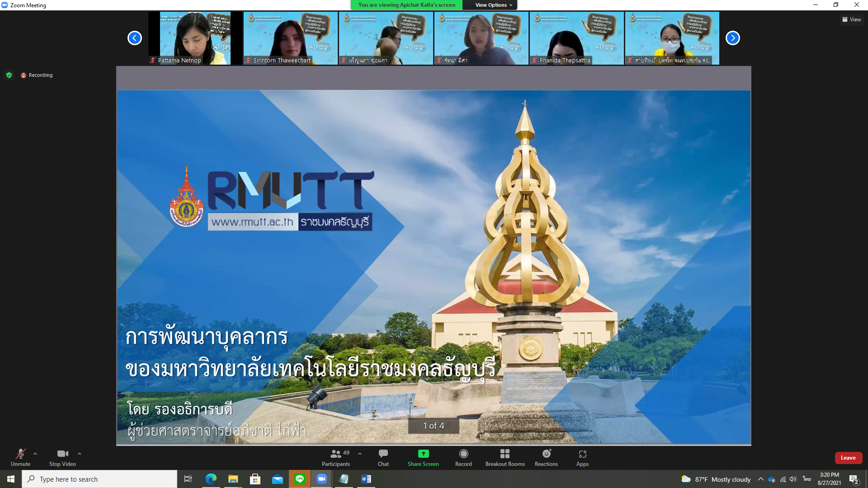Click View layout button top right
868x488 pixels.
coord(851,19)
